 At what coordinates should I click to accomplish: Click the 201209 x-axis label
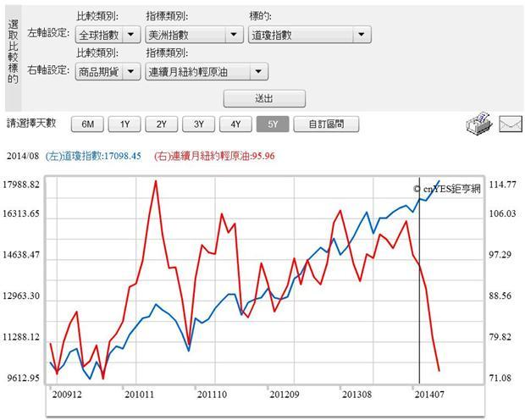[x=285, y=395]
